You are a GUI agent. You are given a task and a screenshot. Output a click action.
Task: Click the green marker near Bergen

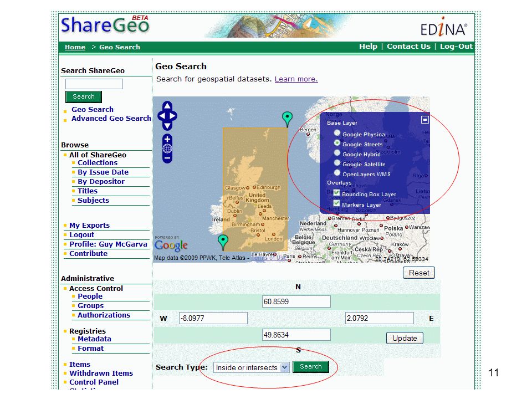287,120
